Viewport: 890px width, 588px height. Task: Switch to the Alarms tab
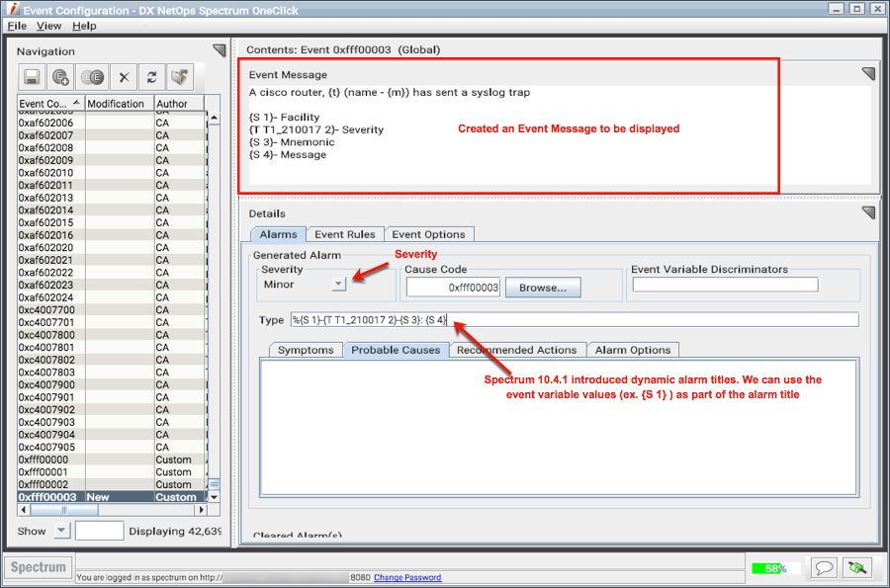point(278,234)
